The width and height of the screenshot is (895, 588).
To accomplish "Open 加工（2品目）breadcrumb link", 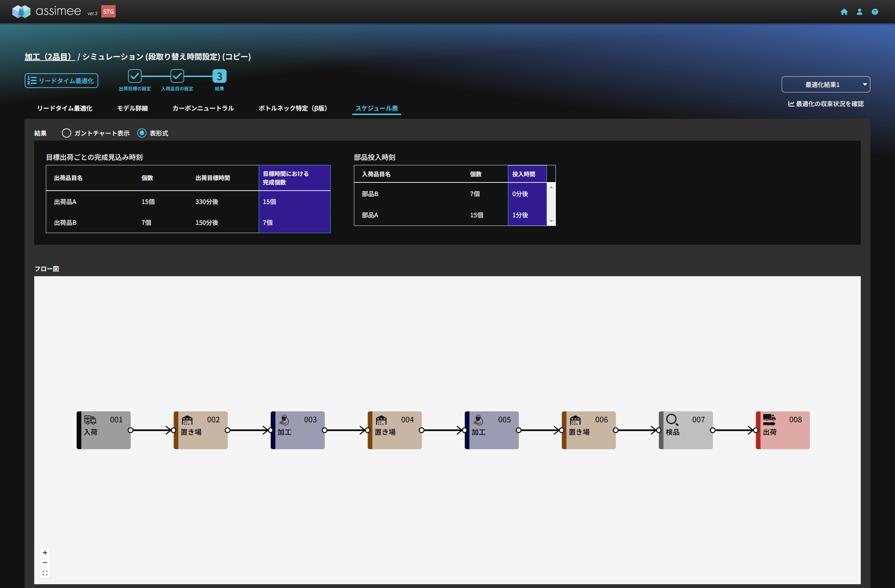I will pos(50,57).
